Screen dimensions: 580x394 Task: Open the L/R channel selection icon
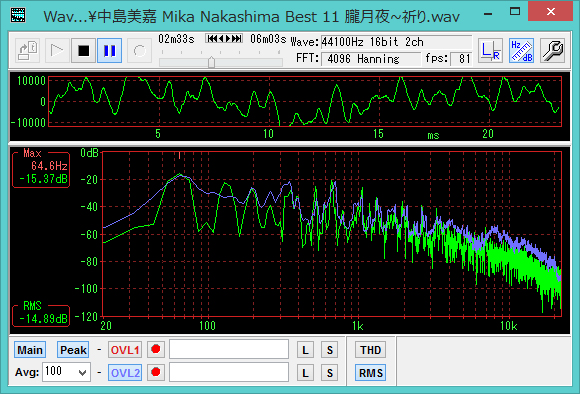[x=490, y=51]
